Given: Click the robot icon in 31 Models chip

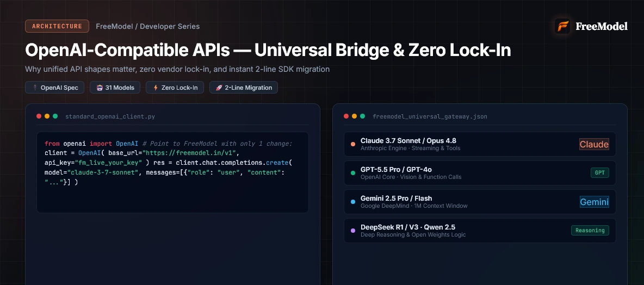Looking at the screenshot, I should [100, 88].
